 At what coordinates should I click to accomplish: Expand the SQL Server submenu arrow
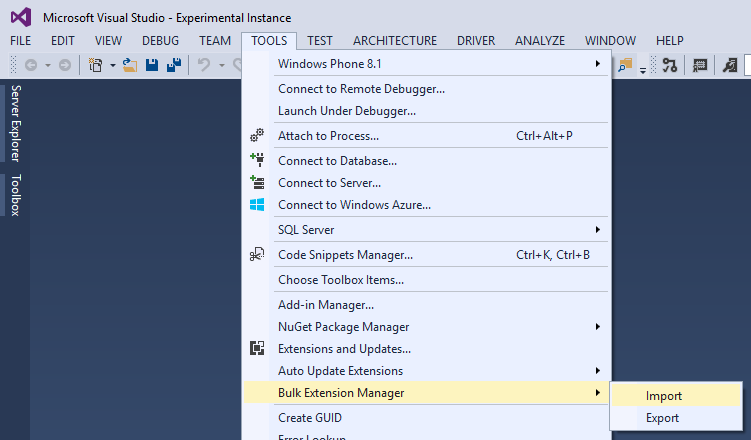pos(597,229)
